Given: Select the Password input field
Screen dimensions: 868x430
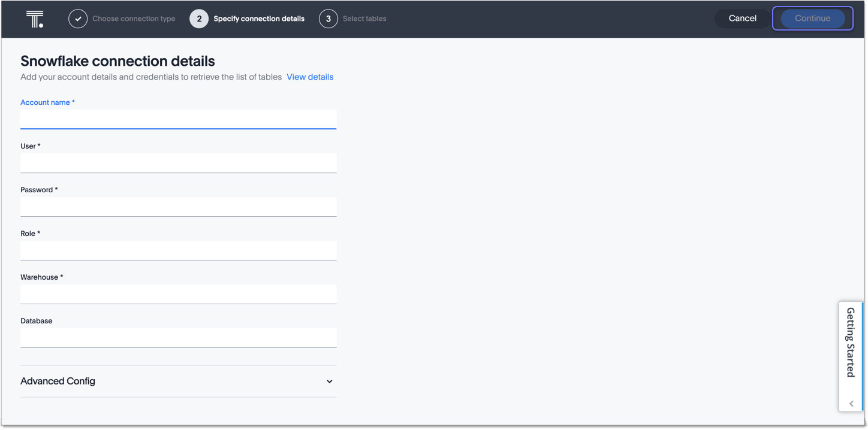Looking at the screenshot, I should pos(178,207).
